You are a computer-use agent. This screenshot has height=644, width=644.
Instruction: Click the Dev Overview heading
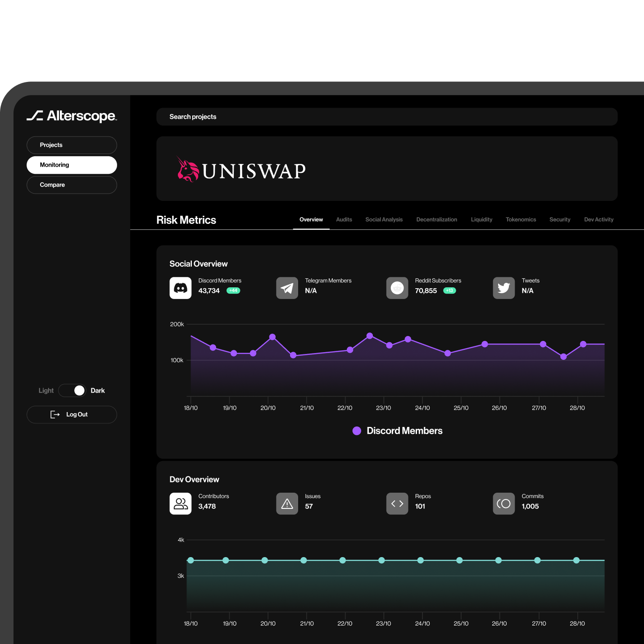(194, 480)
